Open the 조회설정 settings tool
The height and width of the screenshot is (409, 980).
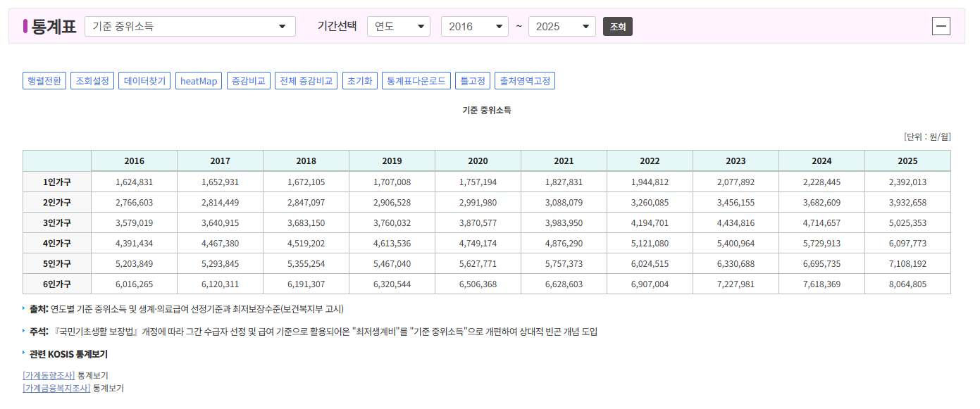click(92, 80)
